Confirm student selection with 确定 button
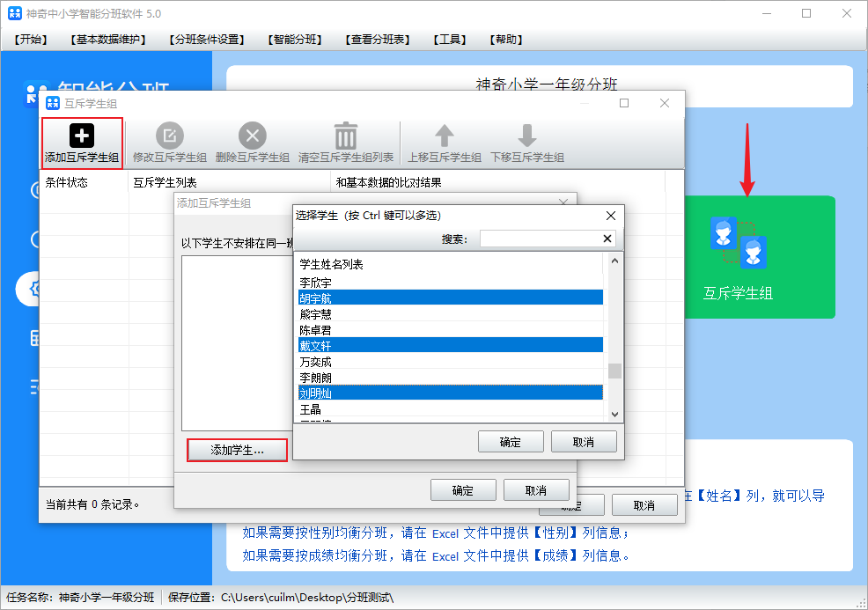Image resolution: width=868 pixels, height=610 pixels. 510,442
